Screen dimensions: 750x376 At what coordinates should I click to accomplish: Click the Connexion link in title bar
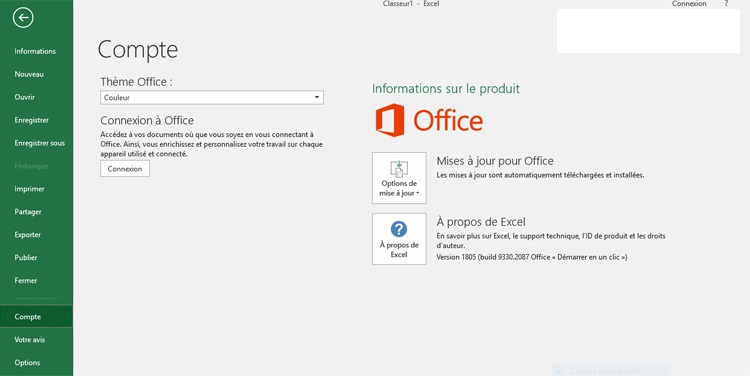tap(689, 4)
